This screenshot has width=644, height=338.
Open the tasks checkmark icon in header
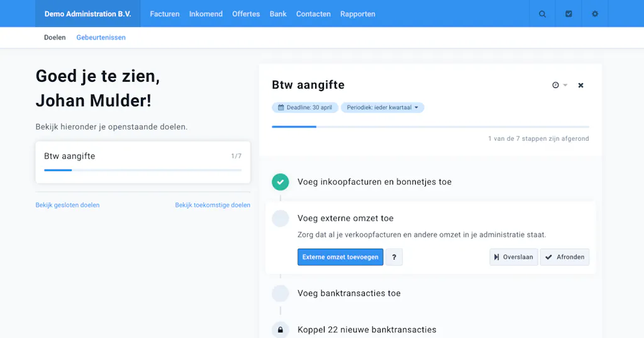pyautogui.click(x=569, y=14)
